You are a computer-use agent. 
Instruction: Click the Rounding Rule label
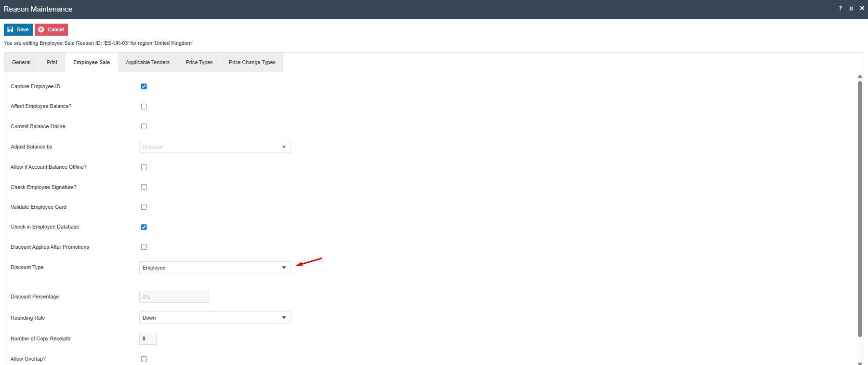[28, 318]
